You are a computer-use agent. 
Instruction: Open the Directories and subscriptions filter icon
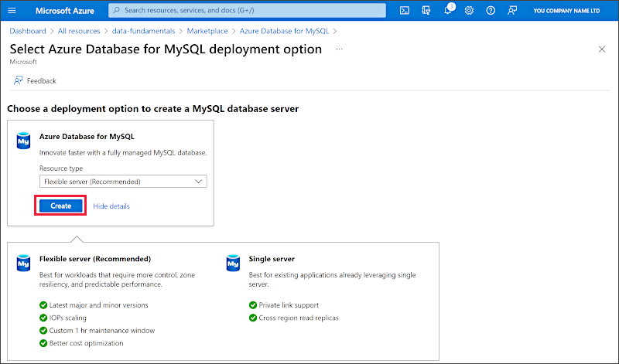click(426, 11)
